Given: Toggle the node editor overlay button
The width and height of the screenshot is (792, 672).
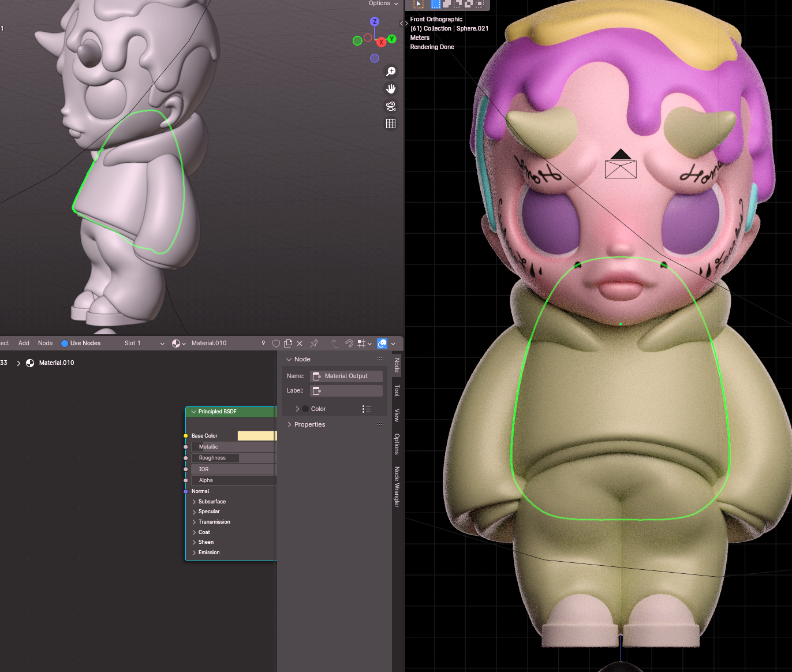Looking at the screenshot, I should point(382,344).
